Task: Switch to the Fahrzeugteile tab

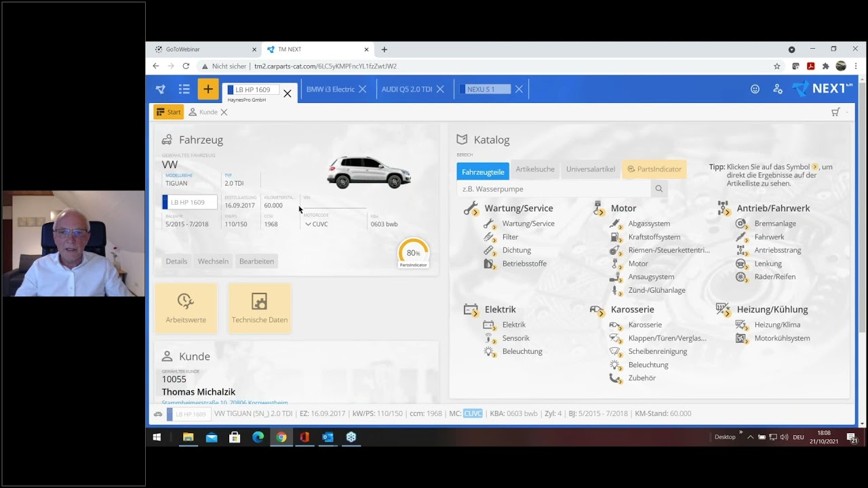Action: (x=483, y=170)
